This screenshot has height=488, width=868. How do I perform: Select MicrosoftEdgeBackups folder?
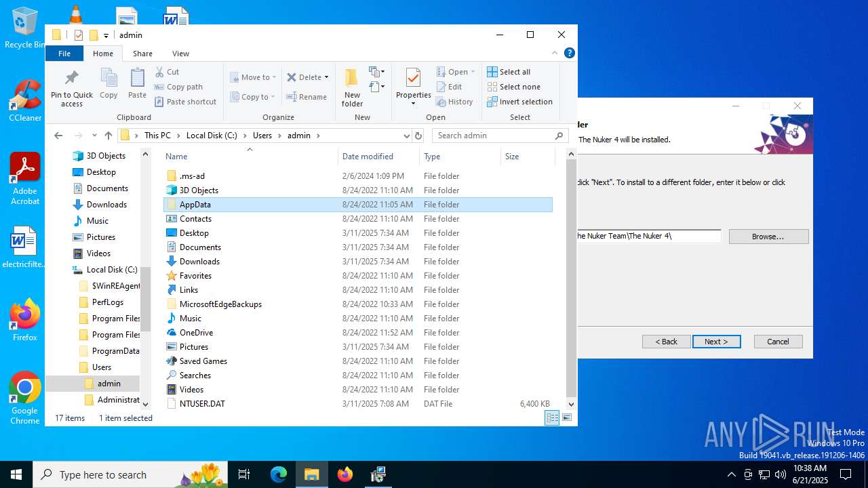tap(358, 304)
